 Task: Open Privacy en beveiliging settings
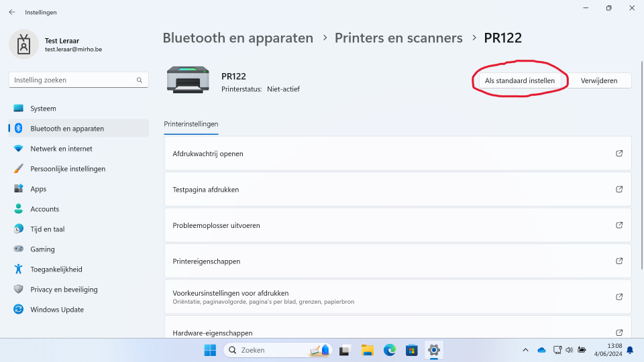click(x=64, y=290)
